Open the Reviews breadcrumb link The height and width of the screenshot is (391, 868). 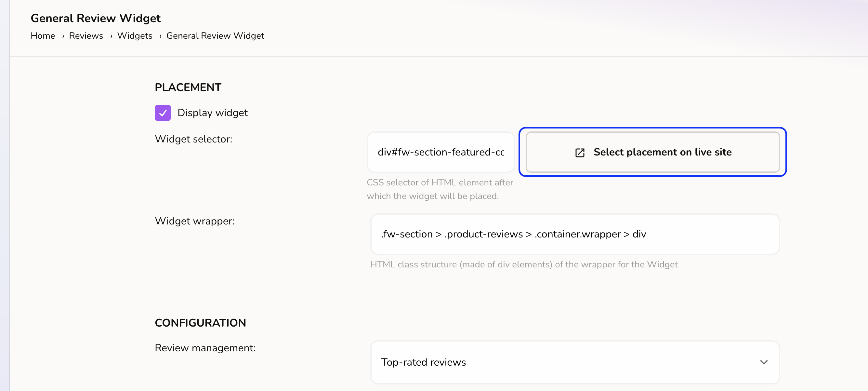[x=86, y=36]
